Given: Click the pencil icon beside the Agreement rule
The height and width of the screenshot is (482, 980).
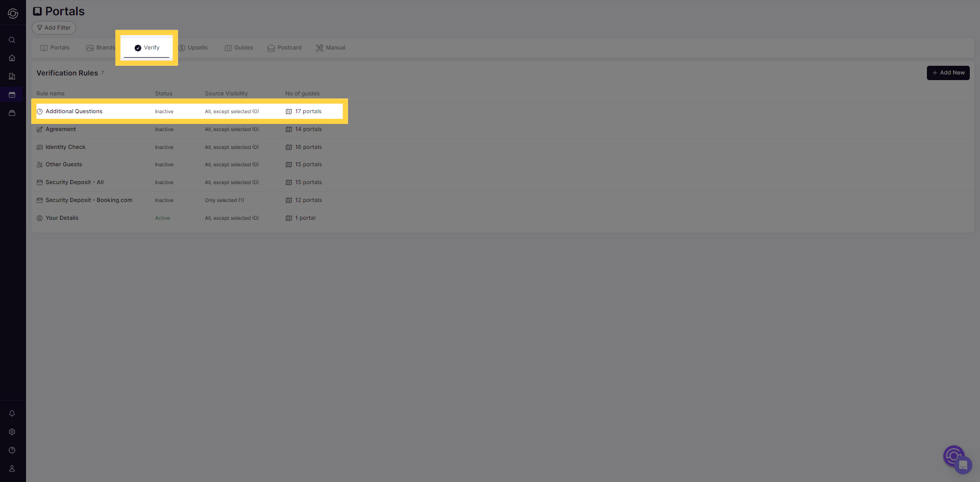Looking at the screenshot, I should pyautogui.click(x=40, y=129).
